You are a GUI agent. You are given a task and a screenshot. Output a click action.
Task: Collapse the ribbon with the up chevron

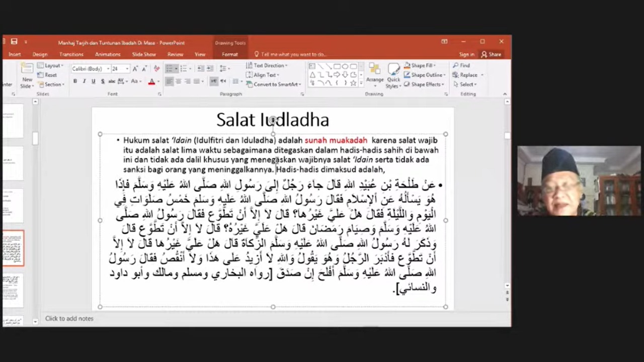pos(505,94)
